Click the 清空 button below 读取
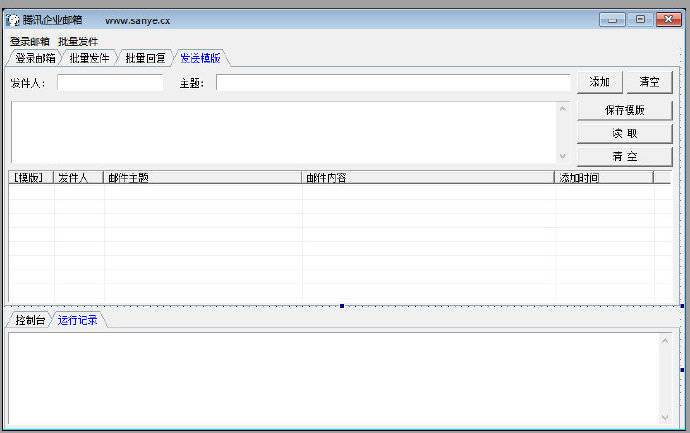 (624, 156)
